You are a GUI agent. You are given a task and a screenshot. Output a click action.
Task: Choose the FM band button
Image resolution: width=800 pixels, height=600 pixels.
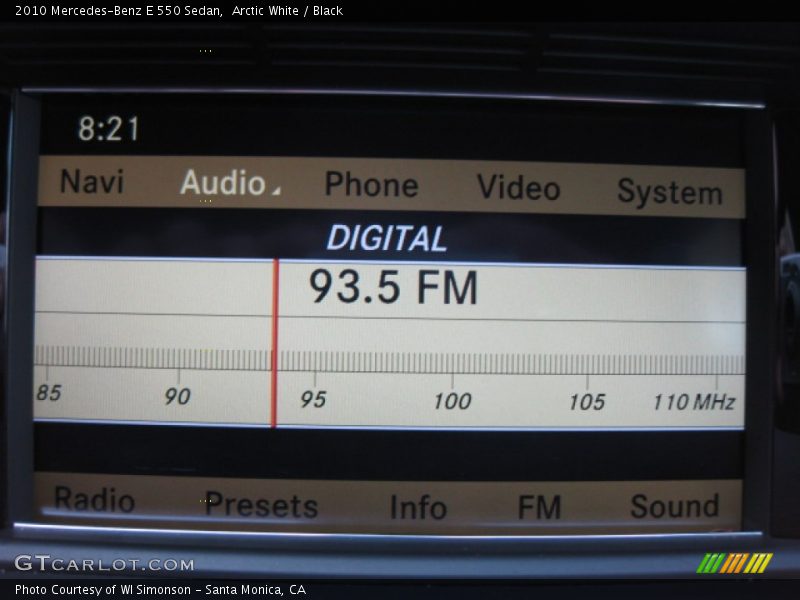point(539,507)
